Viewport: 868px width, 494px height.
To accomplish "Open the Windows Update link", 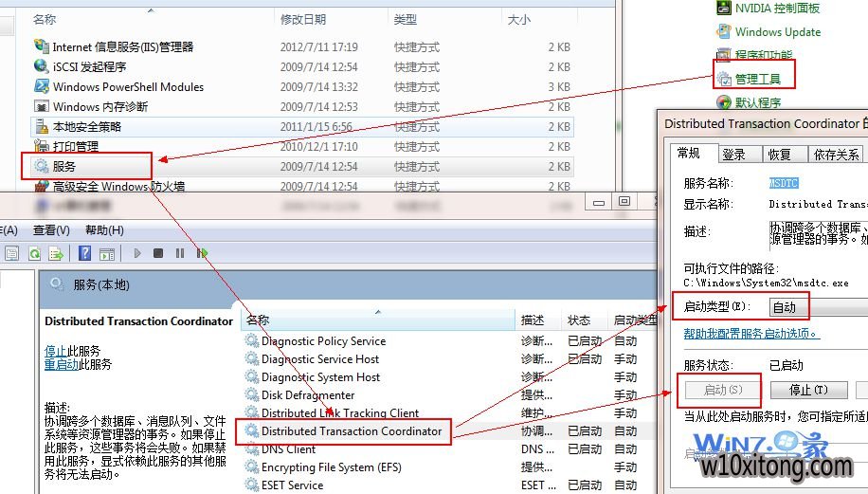I will (x=778, y=31).
